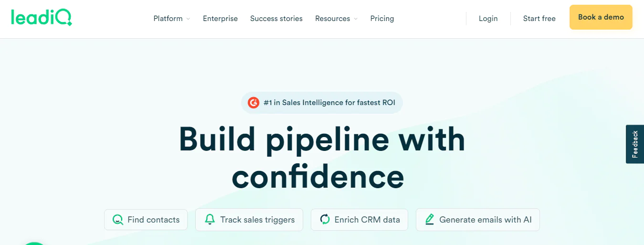Open the Feedback side tab
644x245 pixels.
[635, 144]
